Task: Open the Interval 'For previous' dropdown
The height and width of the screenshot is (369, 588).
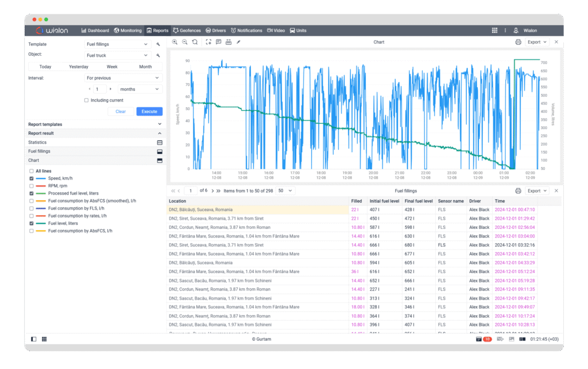Action: point(123,78)
